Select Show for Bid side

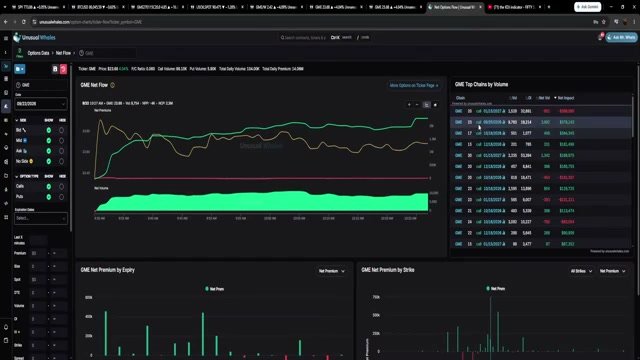click(x=49, y=130)
